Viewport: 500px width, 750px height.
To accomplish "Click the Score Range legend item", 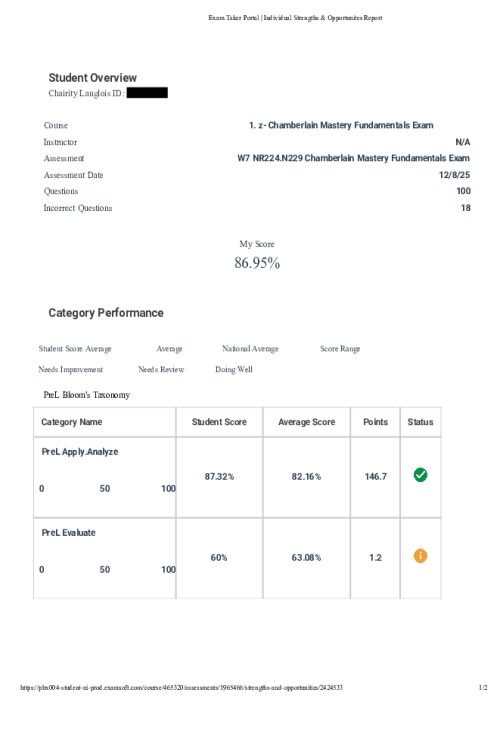I will (340, 349).
